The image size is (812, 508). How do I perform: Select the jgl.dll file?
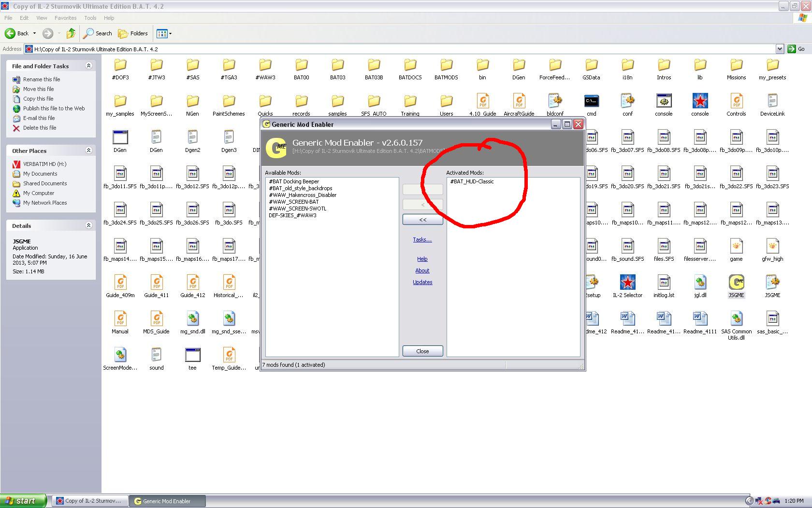click(x=700, y=286)
